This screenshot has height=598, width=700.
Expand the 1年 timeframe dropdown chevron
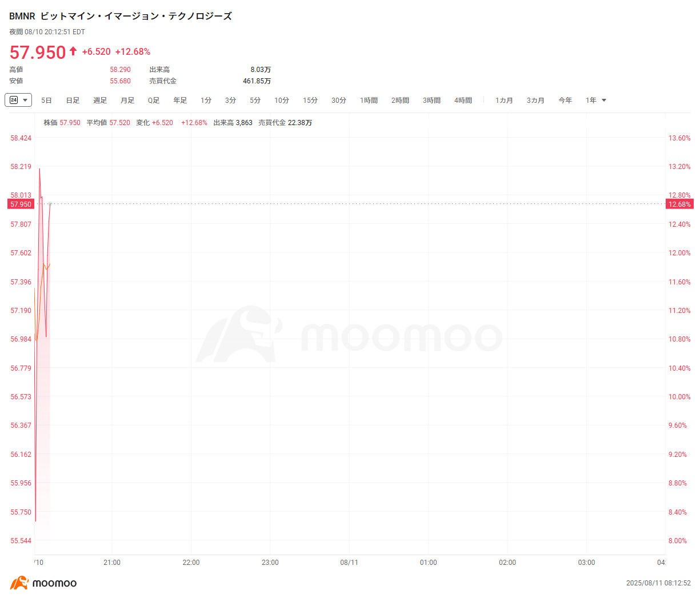pos(603,100)
